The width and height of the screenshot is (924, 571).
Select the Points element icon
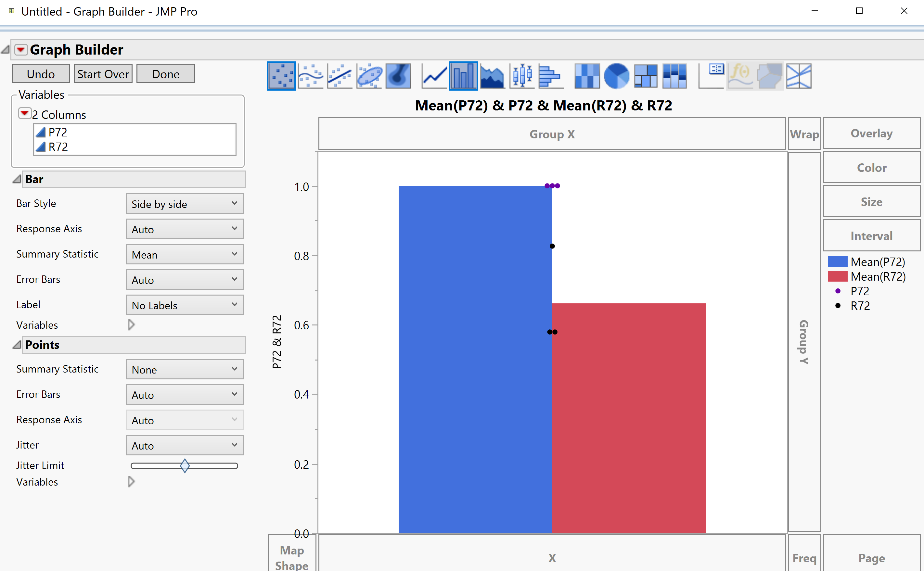(281, 76)
